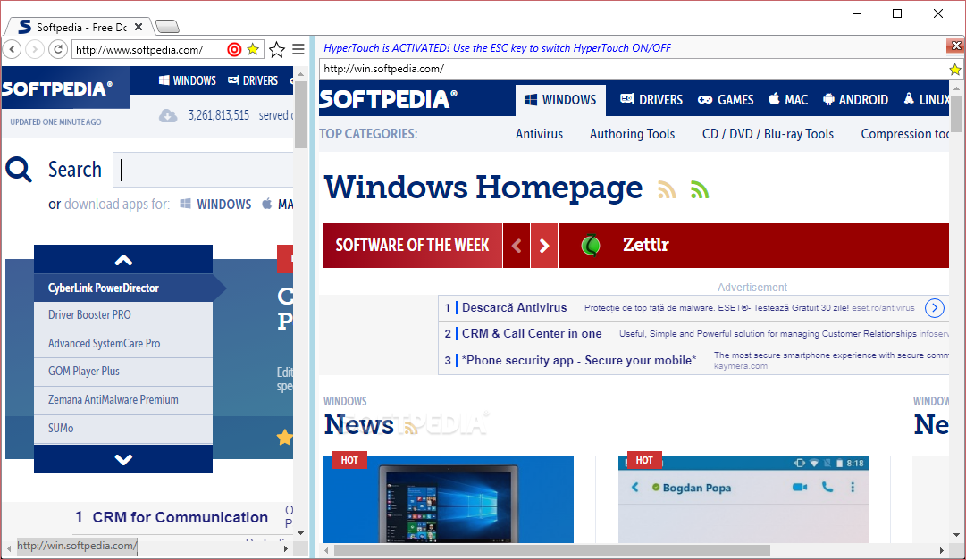Select the WINDOWS tab in right pane

[560, 100]
